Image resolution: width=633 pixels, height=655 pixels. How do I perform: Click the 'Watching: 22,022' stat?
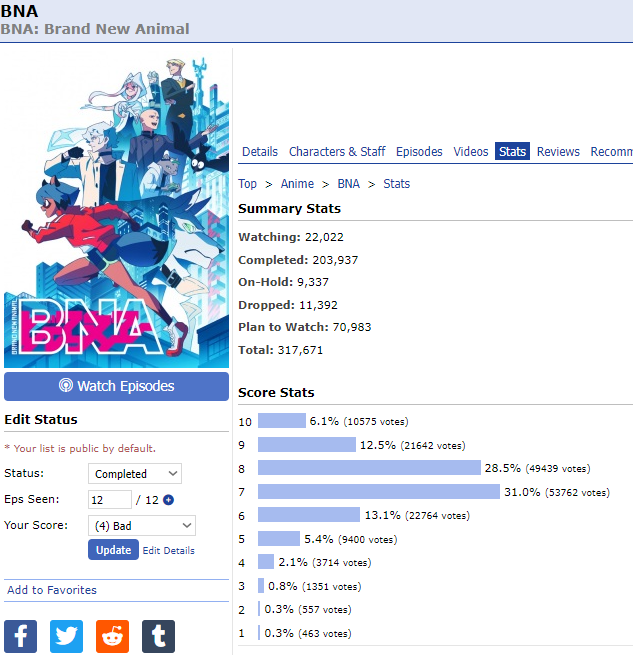click(291, 237)
